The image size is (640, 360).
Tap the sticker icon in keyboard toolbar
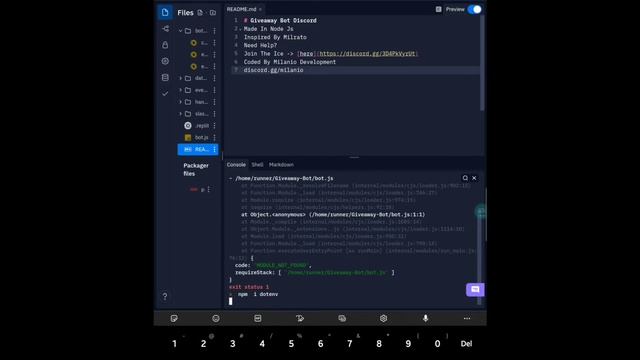174,318
